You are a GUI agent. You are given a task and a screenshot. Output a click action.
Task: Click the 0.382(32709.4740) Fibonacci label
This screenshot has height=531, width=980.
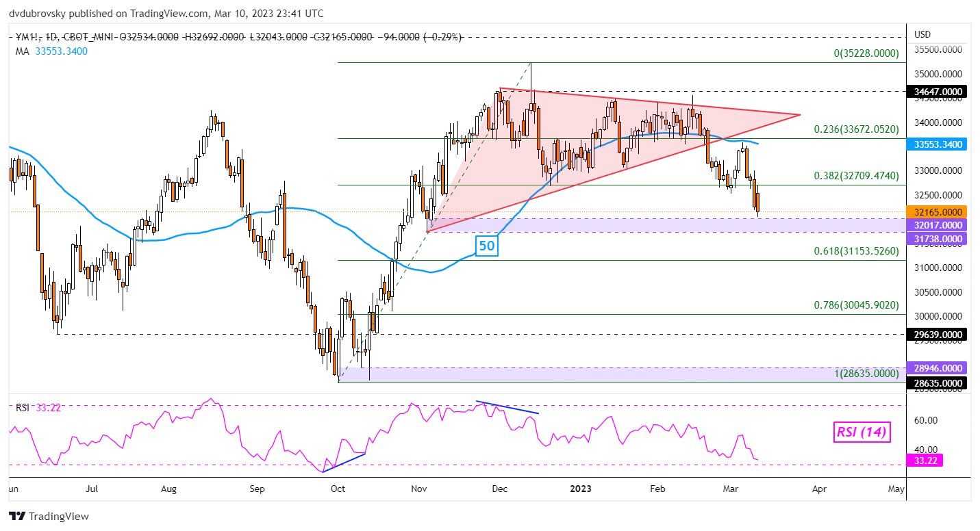[855, 175]
